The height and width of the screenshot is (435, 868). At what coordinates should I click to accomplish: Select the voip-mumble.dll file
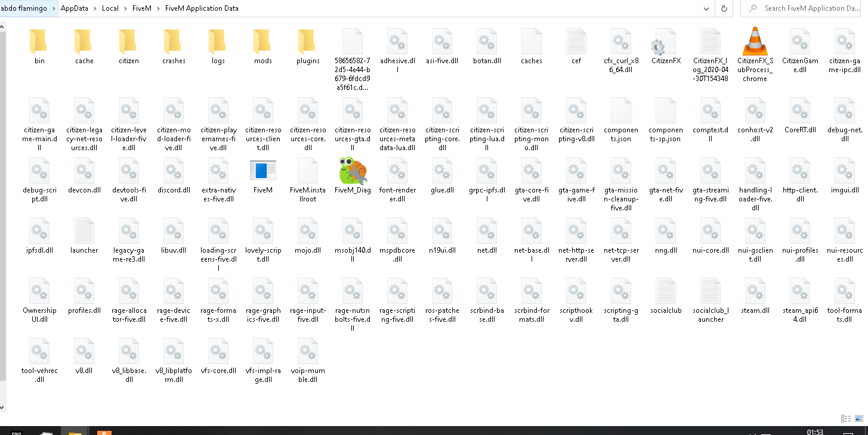click(308, 361)
